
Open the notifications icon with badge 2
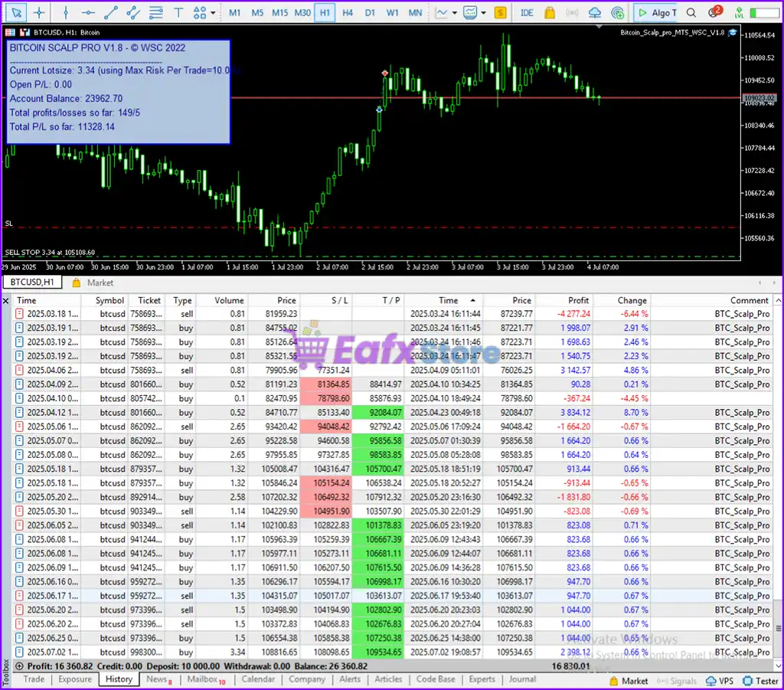coord(715,12)
